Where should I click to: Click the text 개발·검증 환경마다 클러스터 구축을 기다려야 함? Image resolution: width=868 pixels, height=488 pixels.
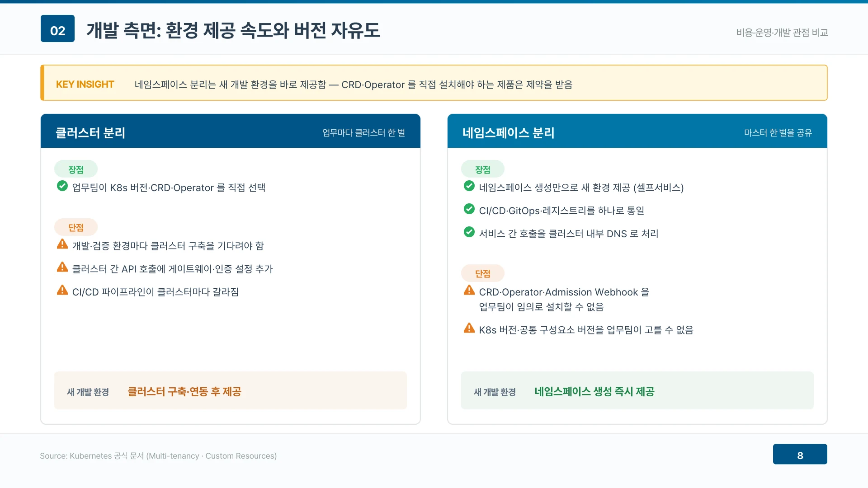tap(168, 246)
